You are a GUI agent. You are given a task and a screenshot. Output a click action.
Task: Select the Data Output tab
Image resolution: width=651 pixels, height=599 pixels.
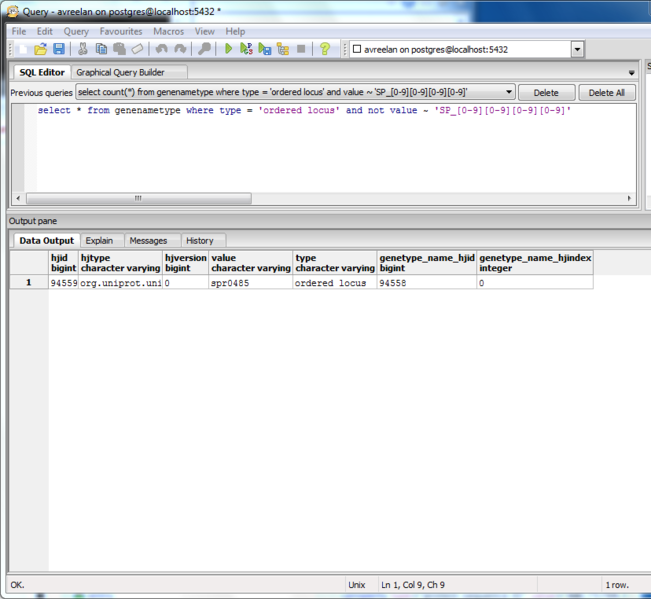tap(46, 241)
